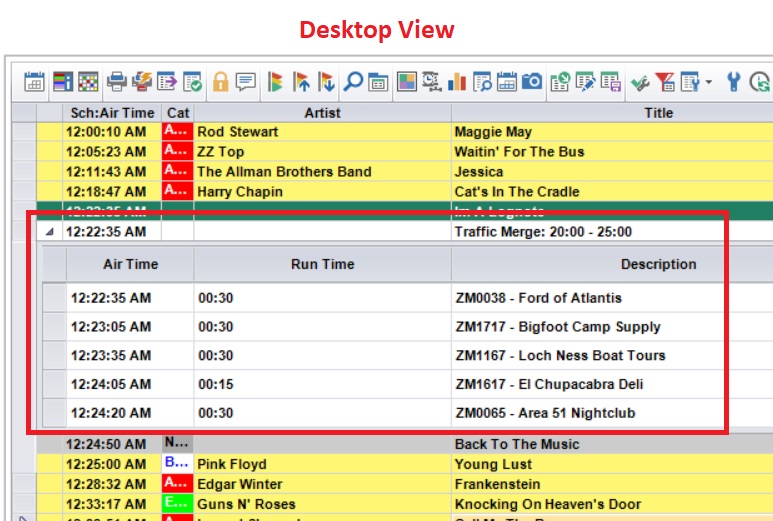This screenshot has height=521, width=773.
Task: Select Knocking On Heaven's Door title
Action: tap(612, 504)
